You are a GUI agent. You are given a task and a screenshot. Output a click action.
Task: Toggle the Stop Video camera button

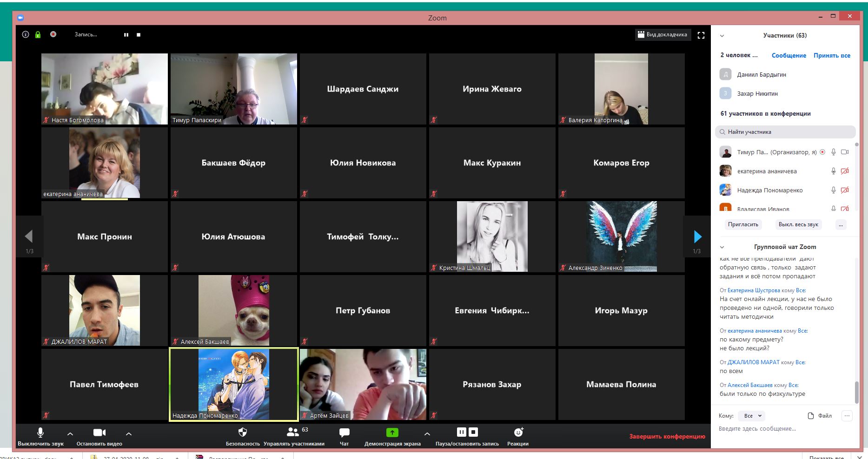tap(99, 433)
